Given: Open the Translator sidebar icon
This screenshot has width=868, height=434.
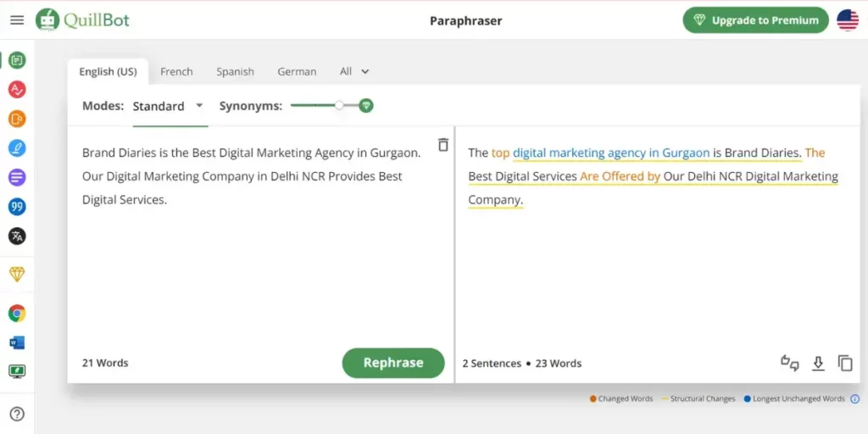Looking at the screenshot, I should 17,236.
